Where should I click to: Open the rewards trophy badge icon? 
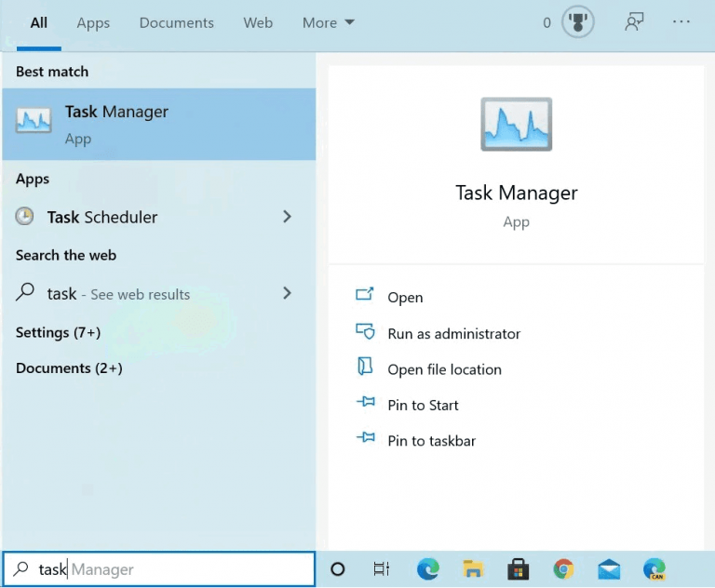tap(577, 23)
